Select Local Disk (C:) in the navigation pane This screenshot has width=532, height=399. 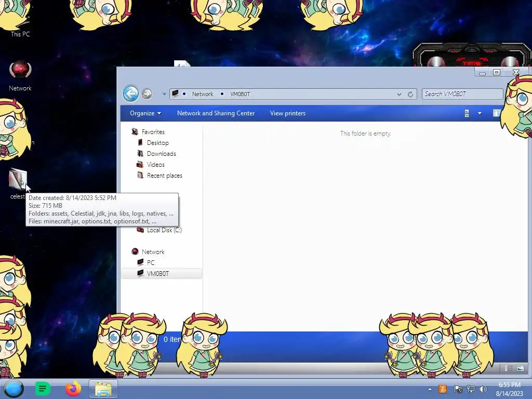click(x=164, y=230)
